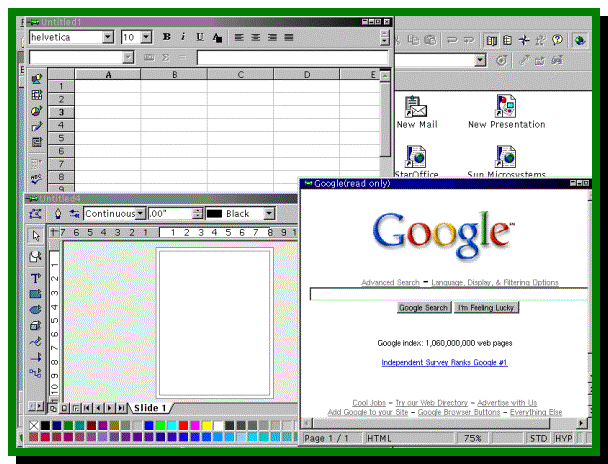Click the globe Internet icon
The height and width of the screenshot is (464, 608).
[x=580, y=40]
